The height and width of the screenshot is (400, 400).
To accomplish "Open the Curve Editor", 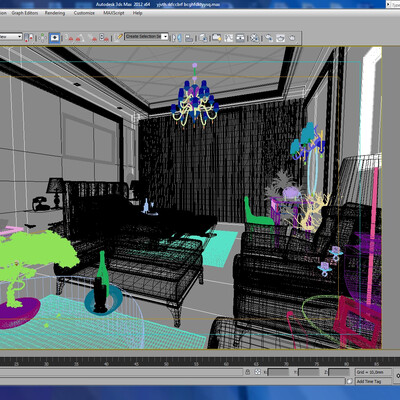I will [x=228, y=38].
